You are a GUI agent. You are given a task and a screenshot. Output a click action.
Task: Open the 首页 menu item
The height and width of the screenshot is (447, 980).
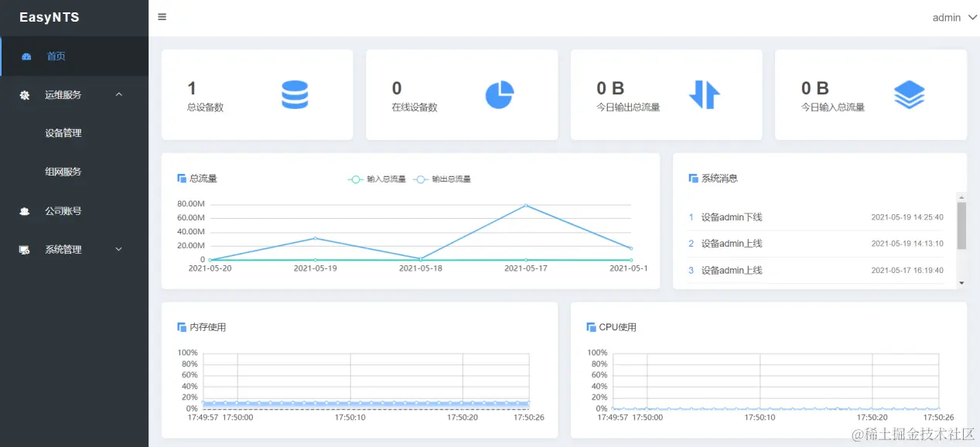point(74,56)
